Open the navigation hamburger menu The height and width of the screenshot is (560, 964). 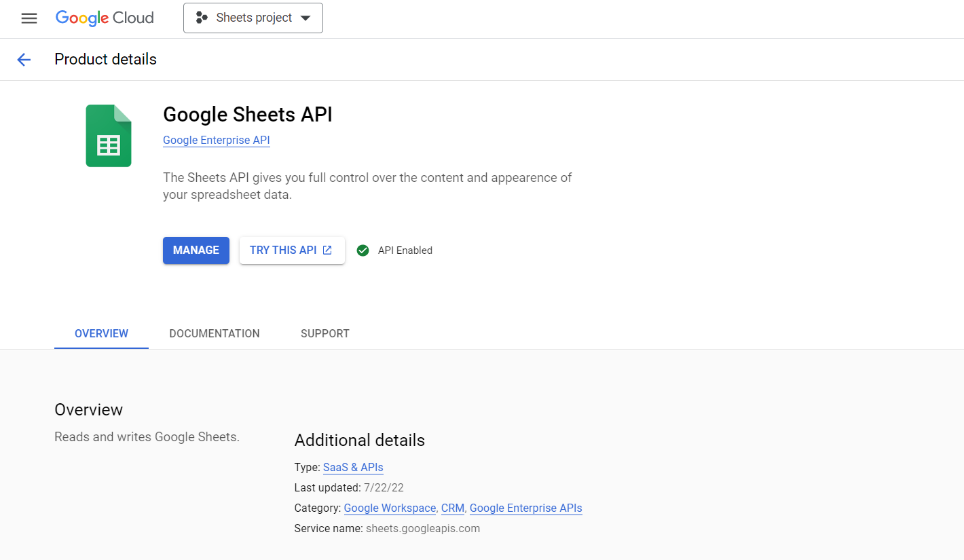tap(29, 18)
